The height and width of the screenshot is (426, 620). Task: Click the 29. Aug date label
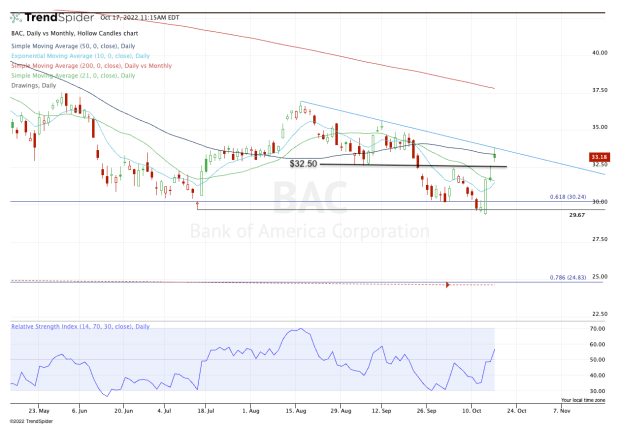click(341, 411)
